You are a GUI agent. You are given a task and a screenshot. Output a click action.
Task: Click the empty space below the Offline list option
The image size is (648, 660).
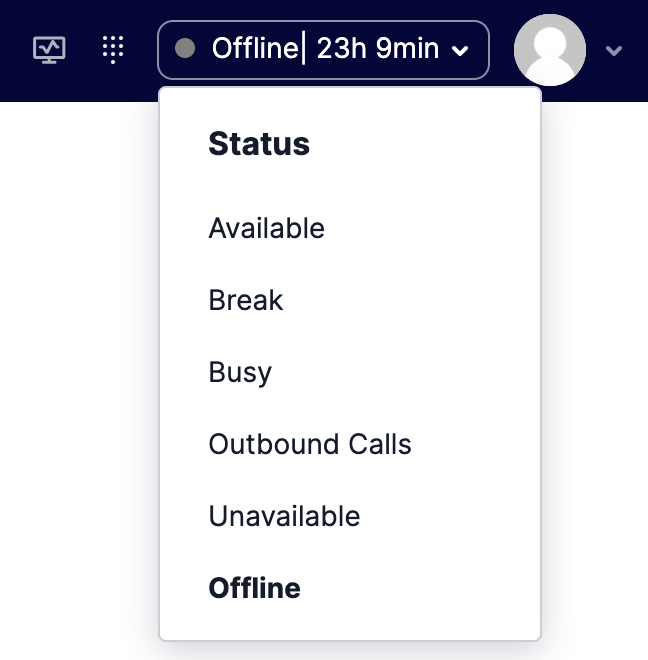pyautogui.click(x=349, y=623)
